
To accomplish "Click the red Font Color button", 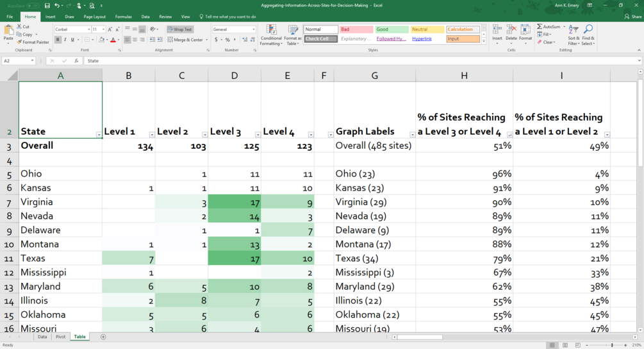I will click(113, 40).
